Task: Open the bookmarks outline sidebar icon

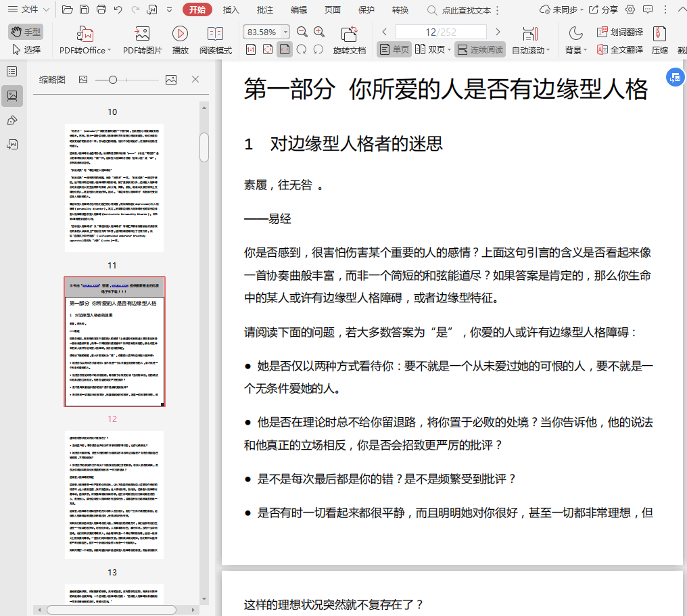Action: 11,72
